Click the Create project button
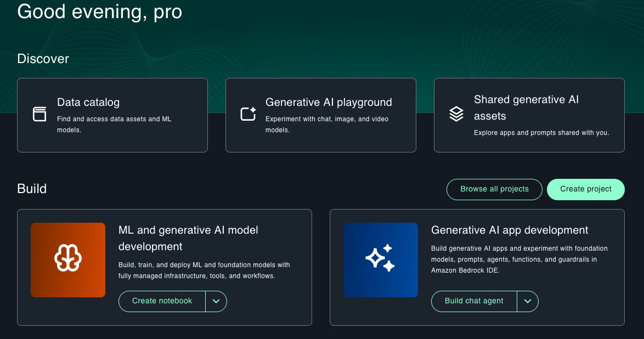 [x=586, y=189]
